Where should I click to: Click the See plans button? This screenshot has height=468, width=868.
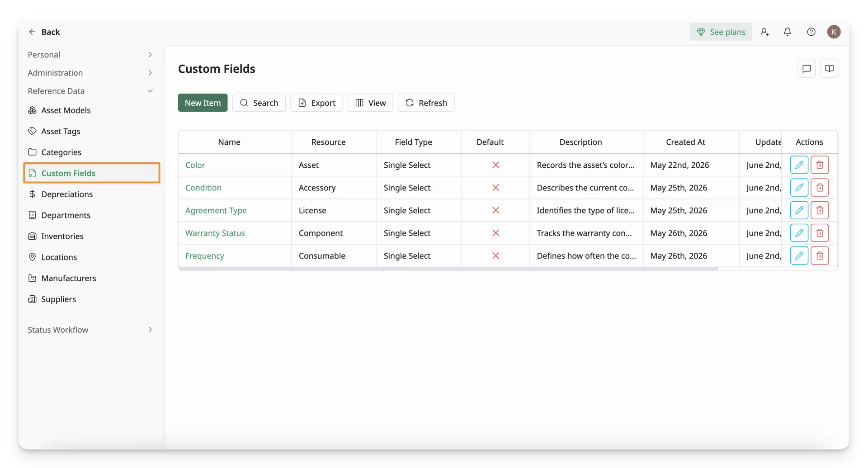[721, 32]
